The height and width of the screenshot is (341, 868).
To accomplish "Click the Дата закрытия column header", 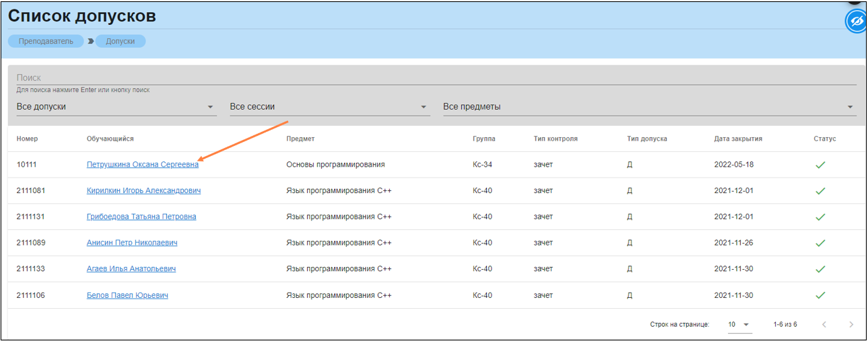I will 738,139.
